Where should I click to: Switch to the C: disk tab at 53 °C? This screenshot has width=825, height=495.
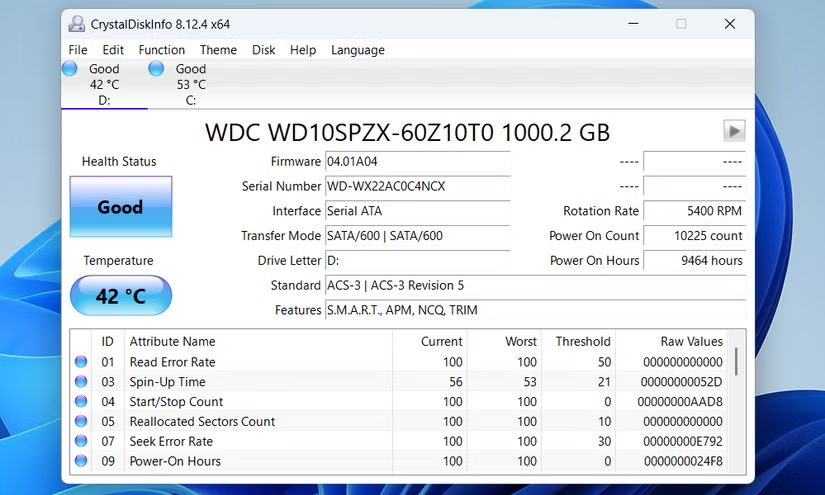[x=189, y=84]
